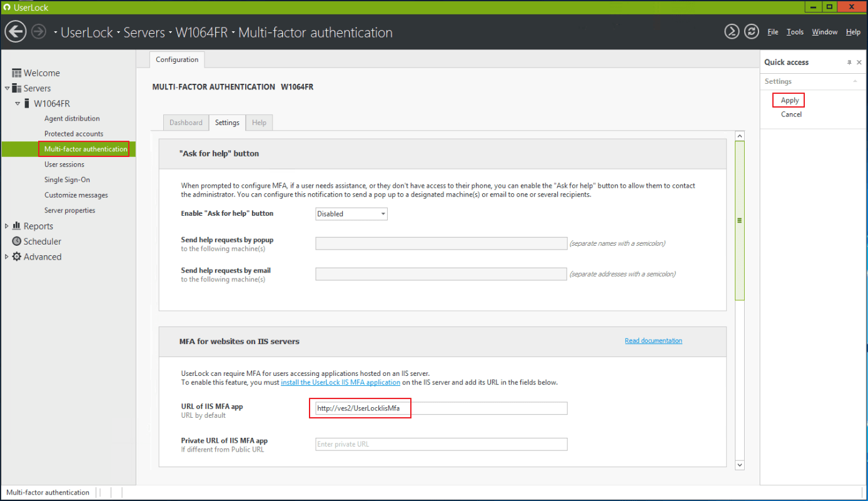The width and height of the screenshot is (868, 501).
Task: Collapse the W1064FR tree node
Action: pos(18,103)
